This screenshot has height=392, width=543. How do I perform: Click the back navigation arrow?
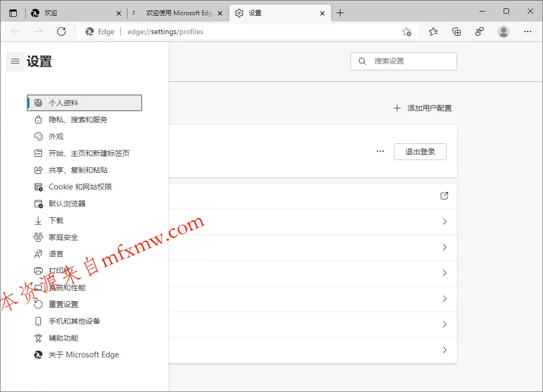click(15, 31)
